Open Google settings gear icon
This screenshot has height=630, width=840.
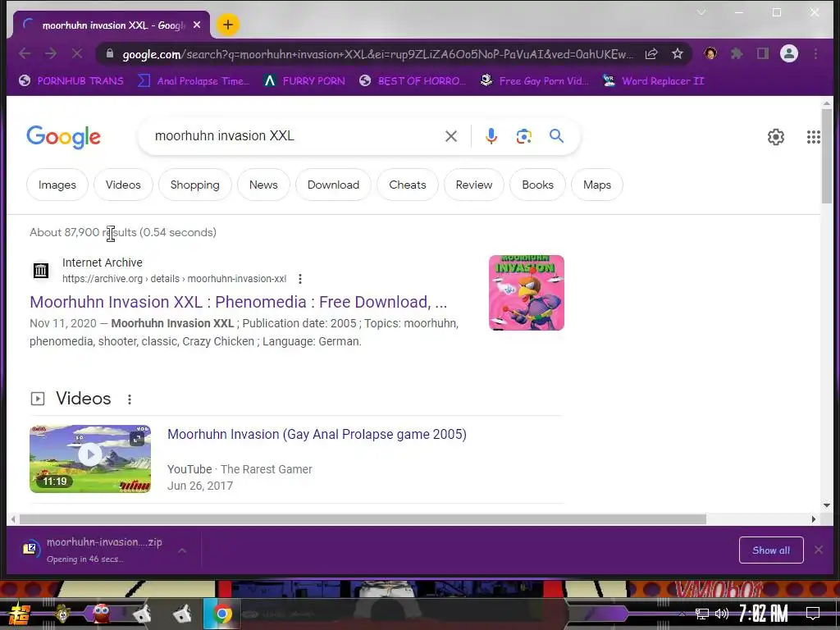pyautogui.click(x=776, y=137)
